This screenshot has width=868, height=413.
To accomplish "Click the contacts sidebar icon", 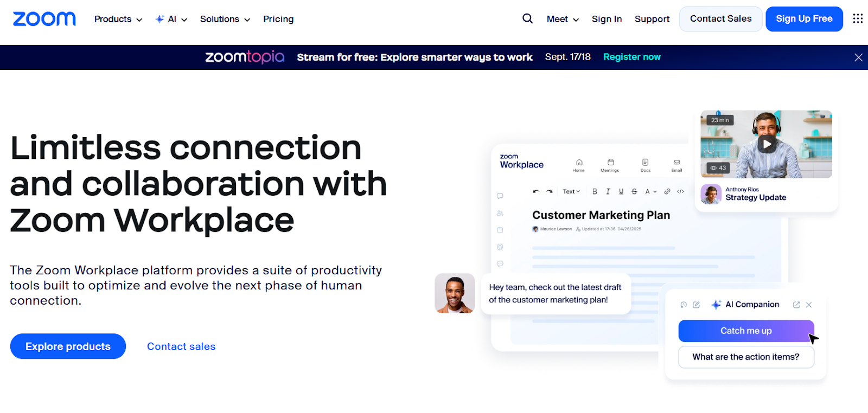I will pyautogui.click(x=500, y=213).
